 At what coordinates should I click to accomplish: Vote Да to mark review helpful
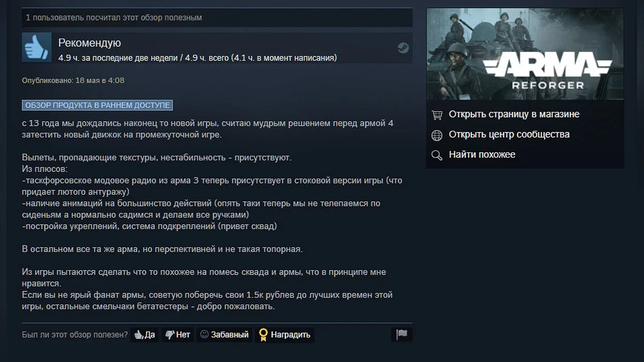coord(144,335)
